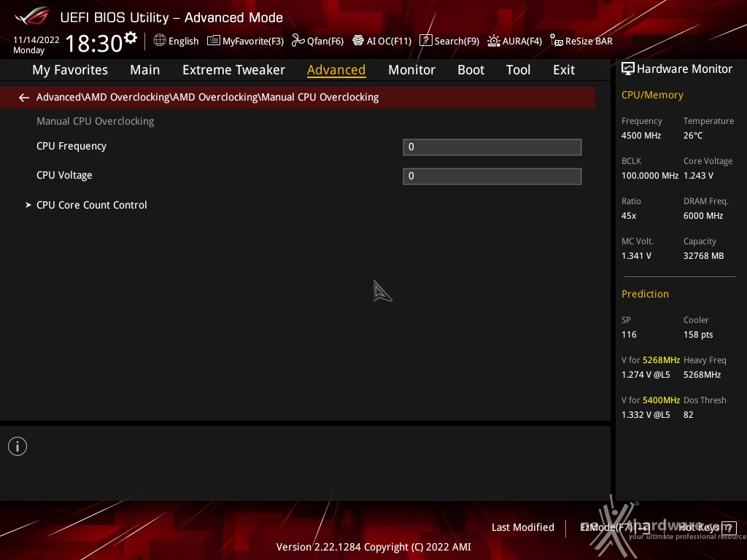Click the 26°C temperature value
747x560 pixels.
click(x=693, y=136)
